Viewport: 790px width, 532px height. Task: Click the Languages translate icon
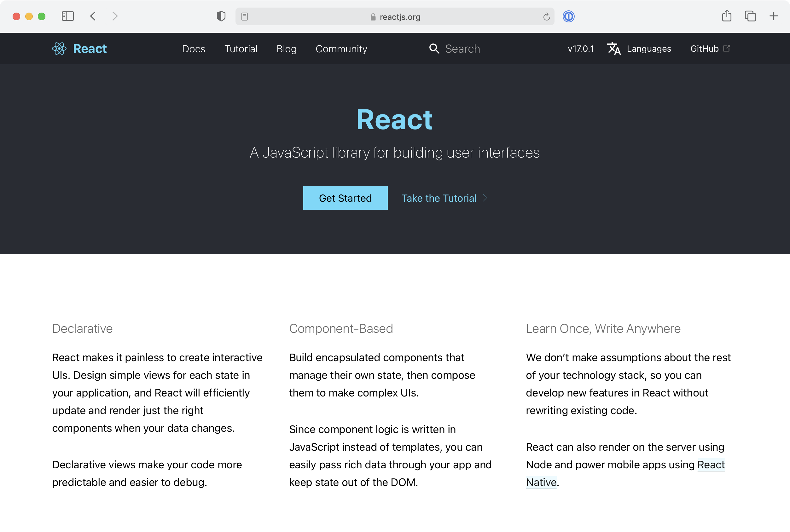tap(614, 49)
